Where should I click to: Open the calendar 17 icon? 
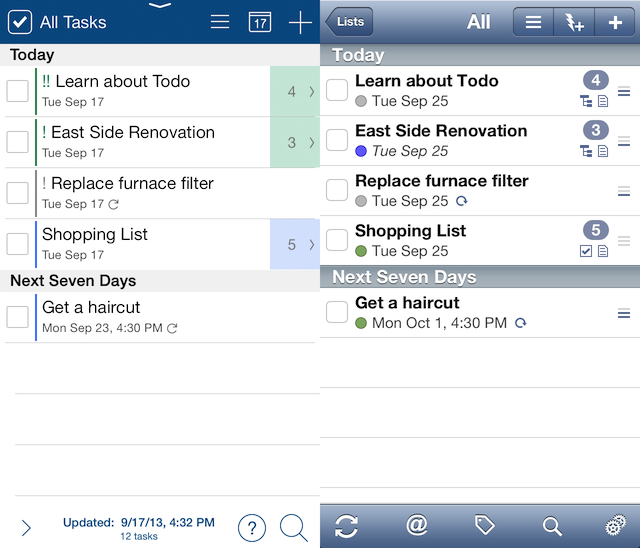pyautogui.click(x=260, y=22)
